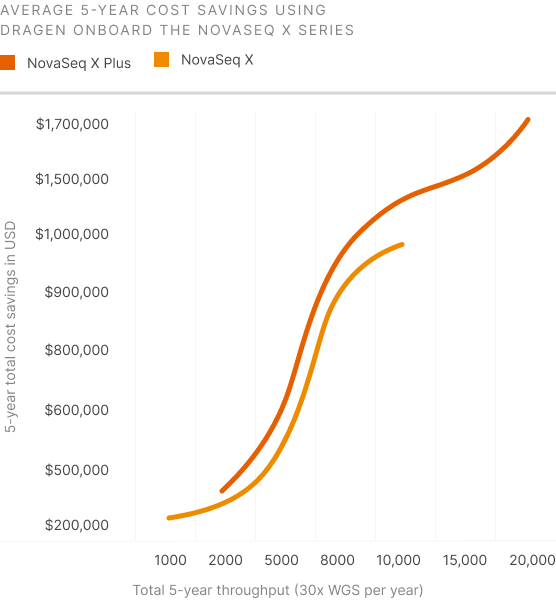The width and height of the screenshot is (556, 610).
Task: Click the $900,000 y-axis label
Action: [x=77, y=292]
